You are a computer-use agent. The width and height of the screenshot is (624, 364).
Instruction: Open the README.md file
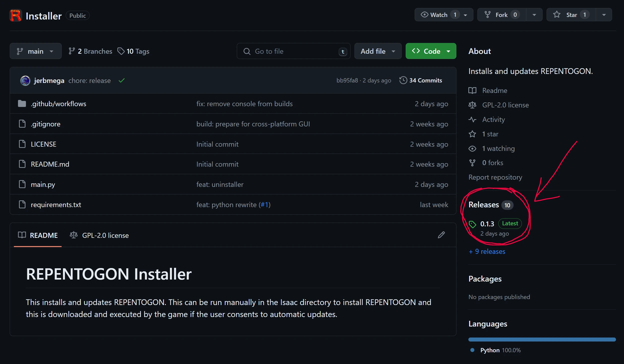(50, 164)
